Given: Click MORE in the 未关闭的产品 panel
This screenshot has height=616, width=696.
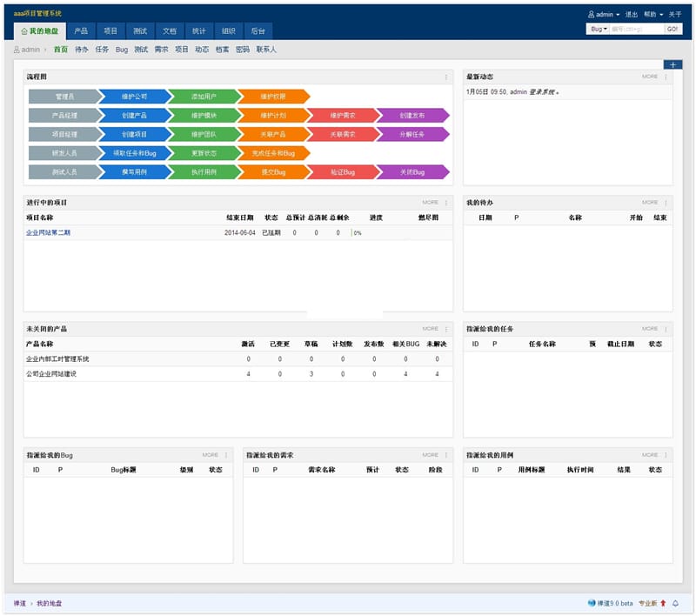Looking at the screenshot, I should click(430, 329).
